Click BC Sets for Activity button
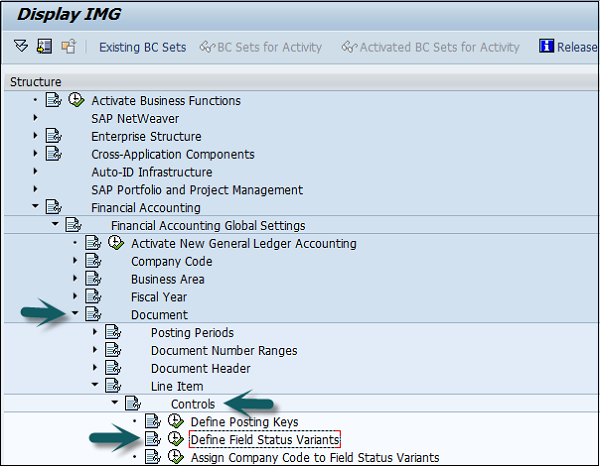The height and width of the screenshot is (466, 600). [x=262, y=47]
